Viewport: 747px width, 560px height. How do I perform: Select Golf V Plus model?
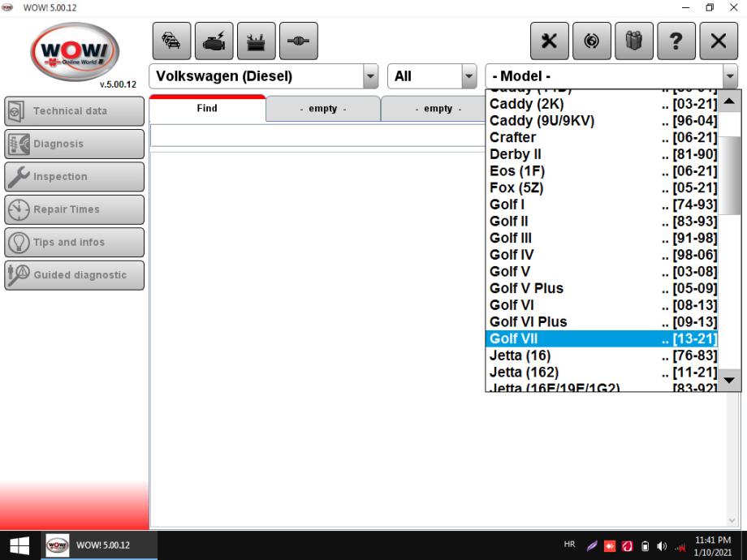pos(602,288)
